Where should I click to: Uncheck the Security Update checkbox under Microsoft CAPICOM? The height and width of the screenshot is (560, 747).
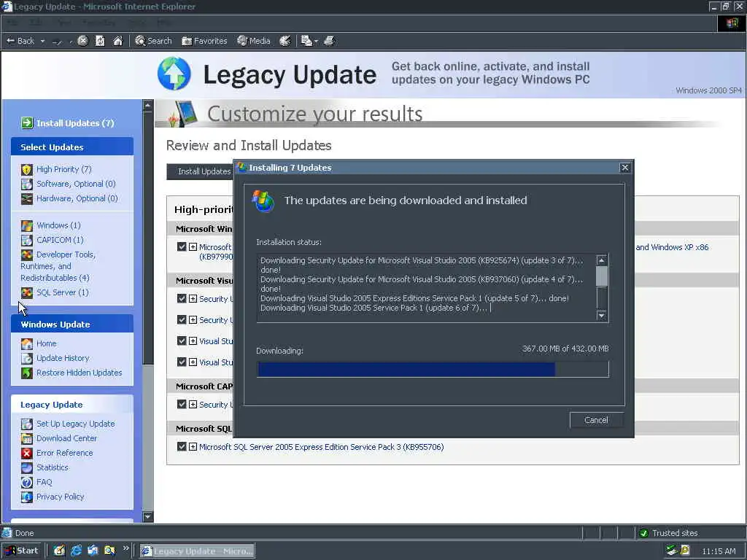tap(182, 404)
